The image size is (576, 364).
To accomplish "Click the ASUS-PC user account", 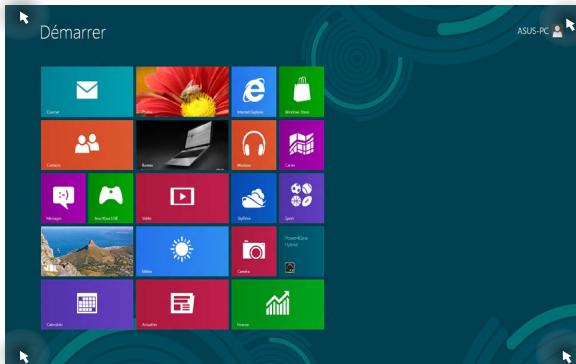I will point(540,31).
